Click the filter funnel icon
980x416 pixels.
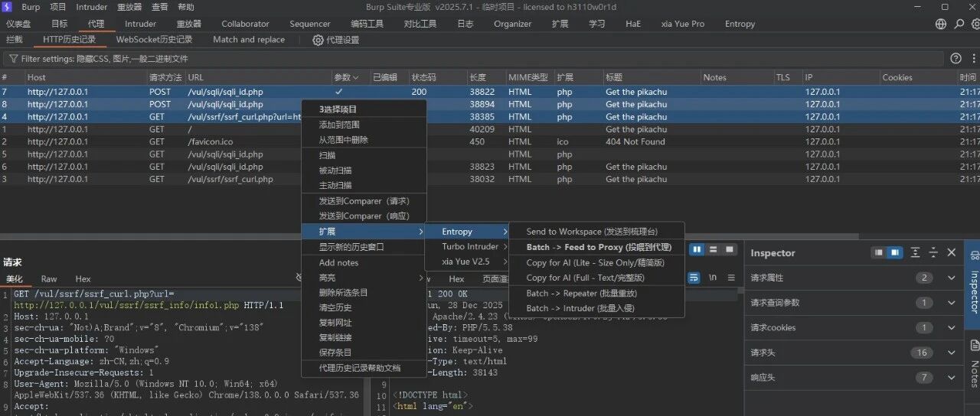(x=13, y=58)
